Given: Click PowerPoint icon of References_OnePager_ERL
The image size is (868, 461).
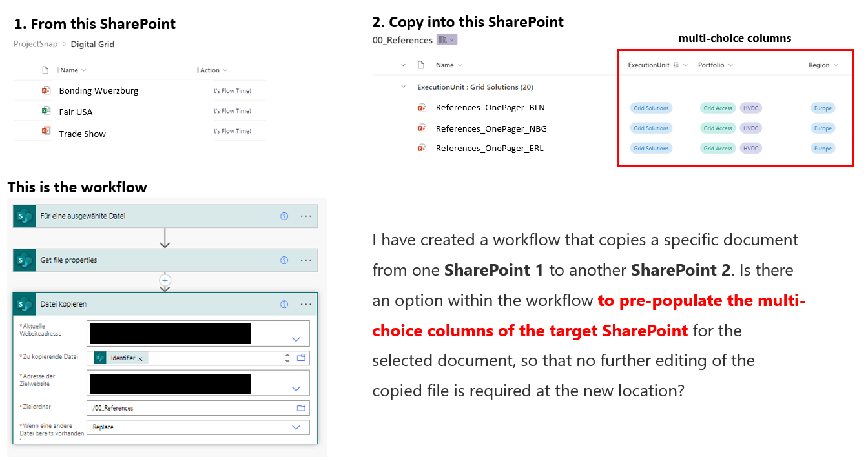Looking at the screenshot, I should tap(422, 149).
